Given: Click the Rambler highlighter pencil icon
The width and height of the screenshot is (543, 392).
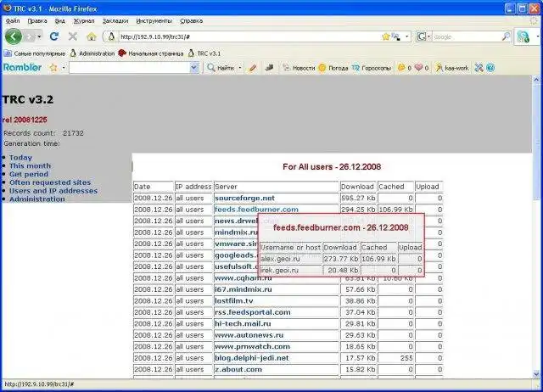Looking at the screenshot, I should click(253, 68).
